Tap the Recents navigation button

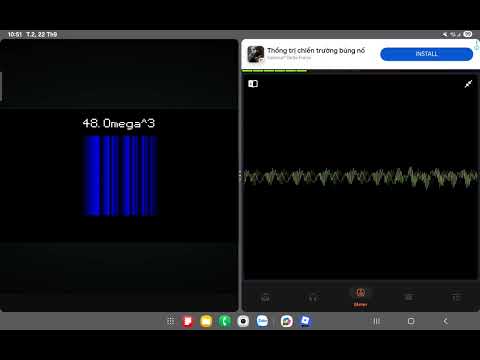(376, 321)
